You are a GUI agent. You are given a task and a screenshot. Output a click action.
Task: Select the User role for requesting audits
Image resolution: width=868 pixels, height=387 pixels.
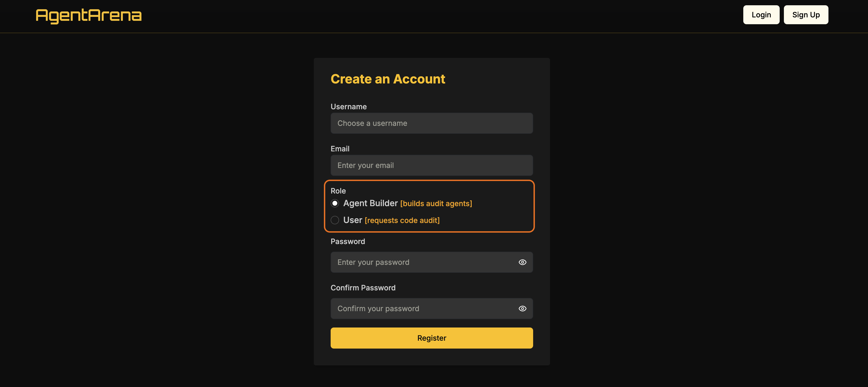(335, 220)
